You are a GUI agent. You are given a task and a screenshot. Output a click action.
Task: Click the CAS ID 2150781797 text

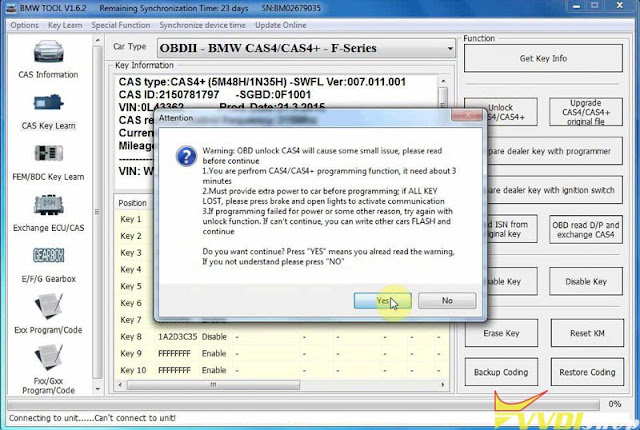coord(169,95)
